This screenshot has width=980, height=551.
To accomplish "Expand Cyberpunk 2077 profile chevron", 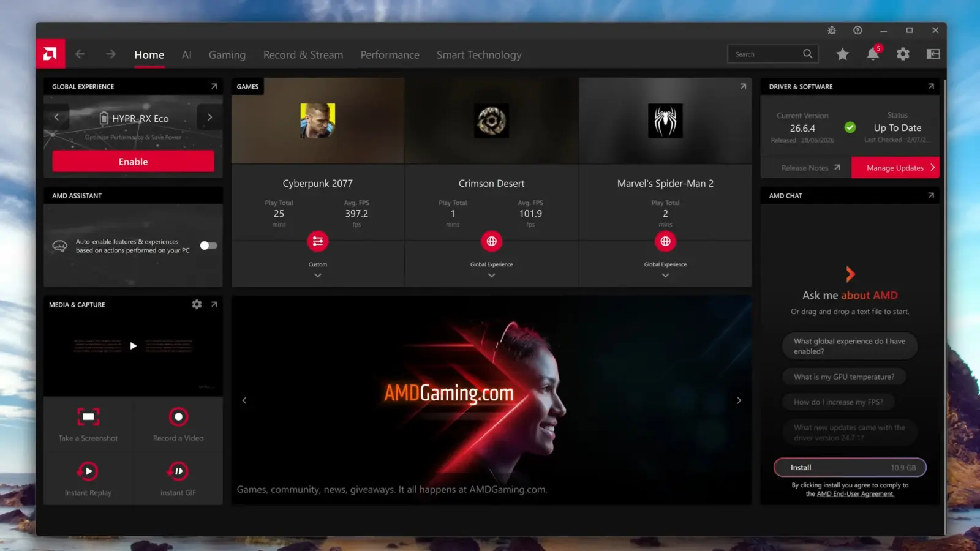I will click(x=317, y=275).
